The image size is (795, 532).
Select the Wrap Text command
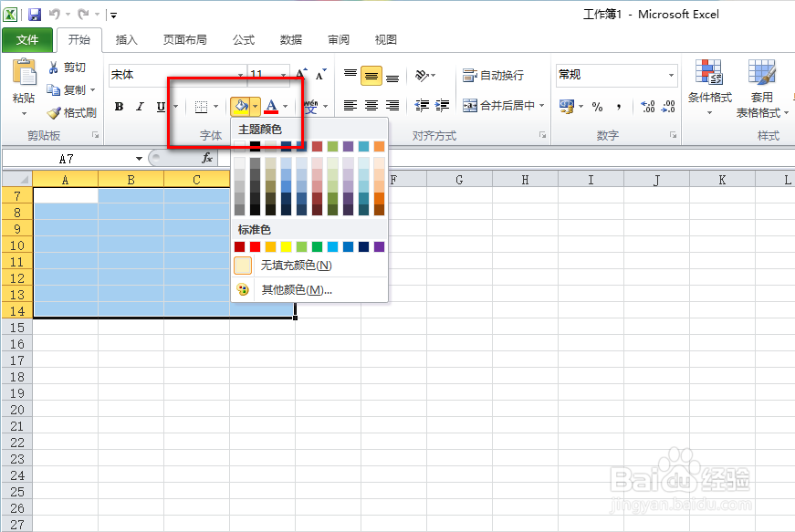(497, 75)
